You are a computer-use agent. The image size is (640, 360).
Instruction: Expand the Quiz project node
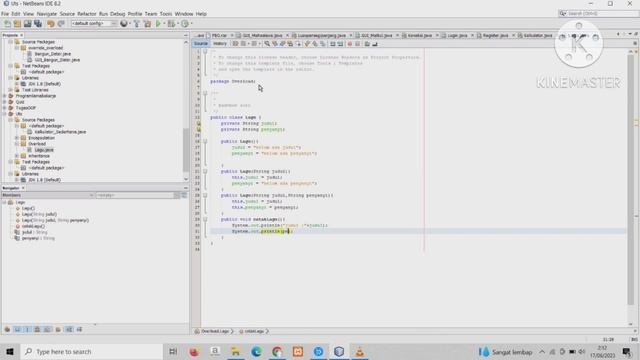5,102
